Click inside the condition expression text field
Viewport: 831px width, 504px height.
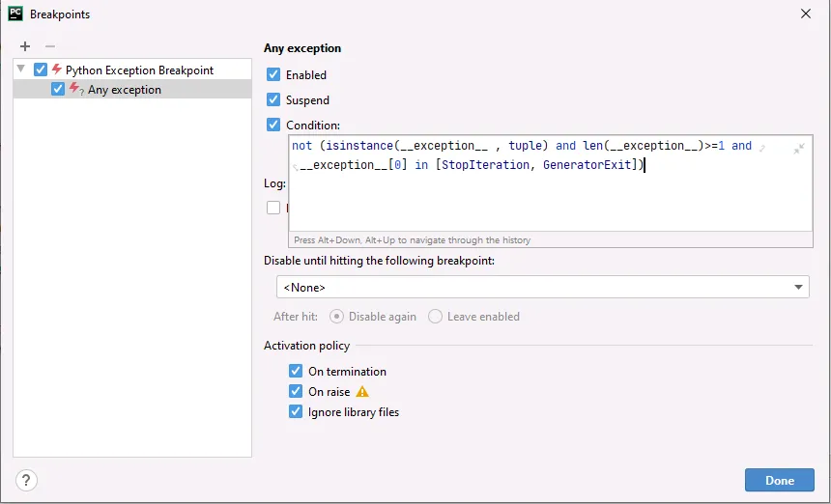click(541, 193)
